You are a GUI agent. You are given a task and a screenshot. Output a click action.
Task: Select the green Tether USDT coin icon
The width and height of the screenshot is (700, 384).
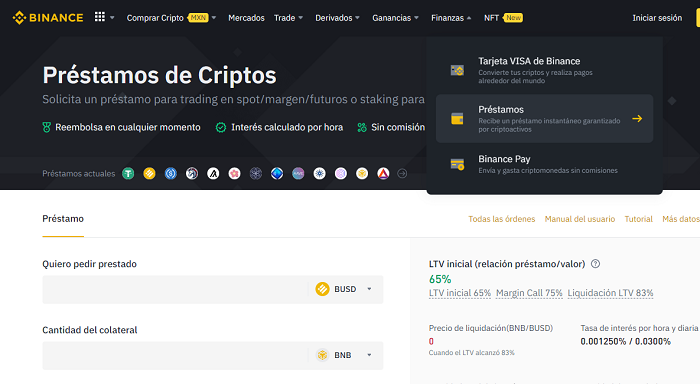(128, 173)
